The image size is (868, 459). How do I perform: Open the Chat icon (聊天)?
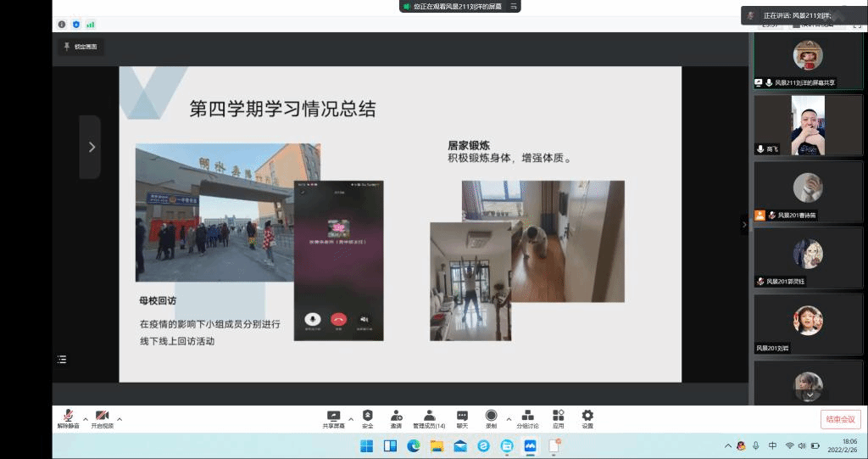tap(462, 416)
